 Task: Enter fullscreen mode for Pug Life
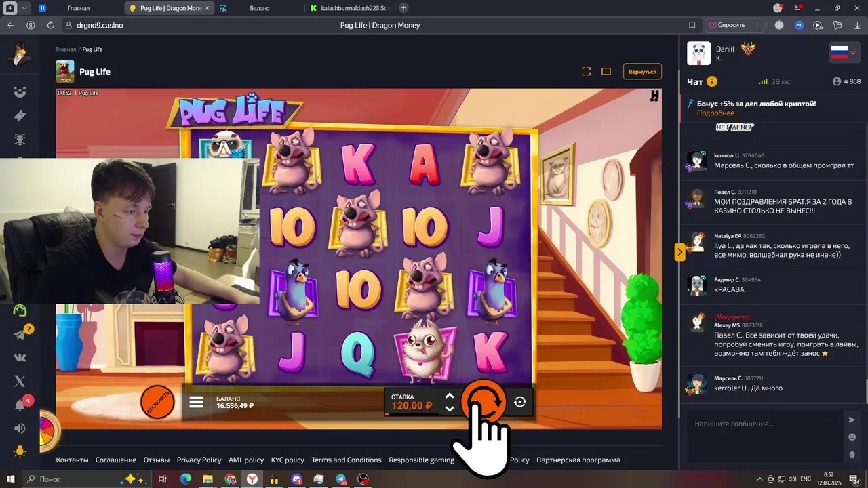tap(587, 71)
